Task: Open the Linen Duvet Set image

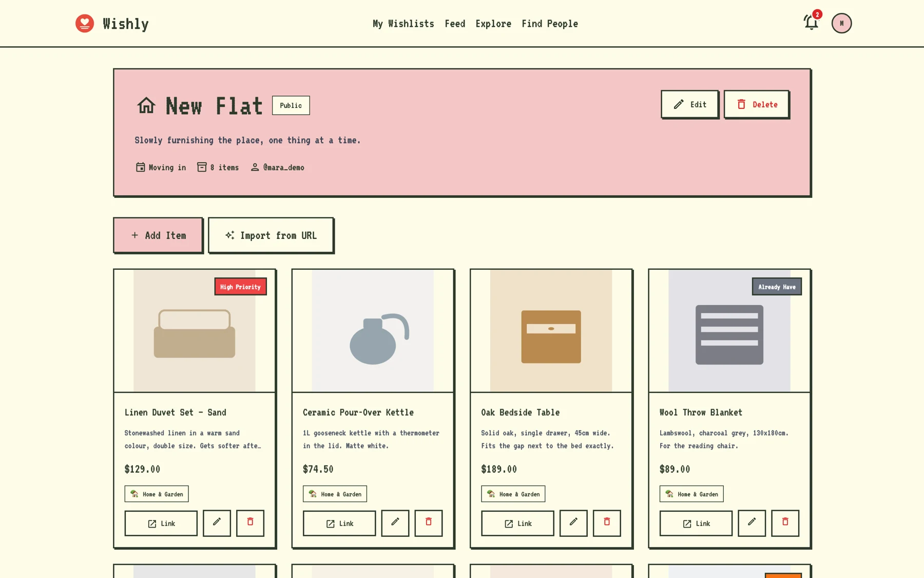Action: [x=195, y=330]
